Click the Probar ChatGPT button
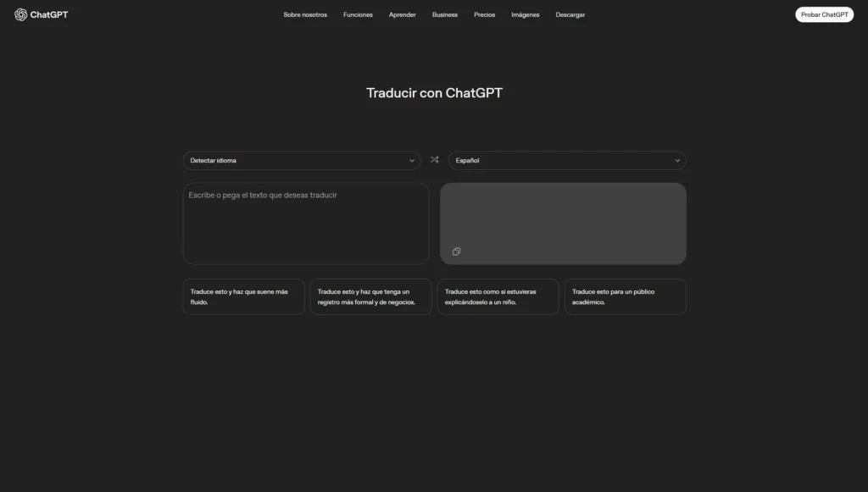The width and height of the screenshot is (868, 492). [x=823, y=14]
